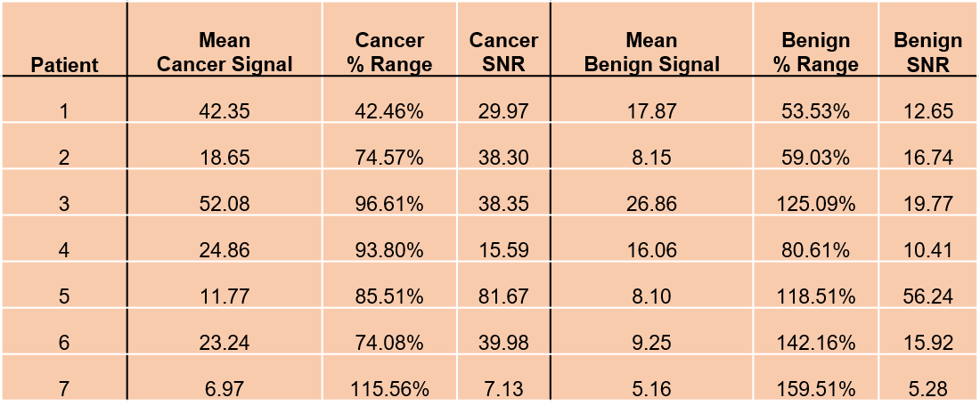Select the Mean Cancer Signal header
980x414 pixels.
[225, 53]
